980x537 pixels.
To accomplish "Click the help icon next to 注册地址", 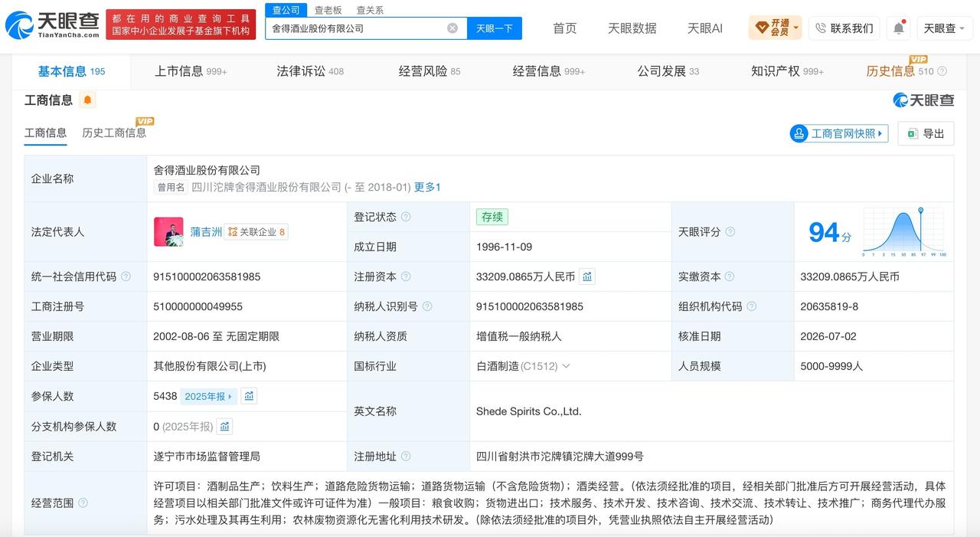I will (x=406, y=457).
